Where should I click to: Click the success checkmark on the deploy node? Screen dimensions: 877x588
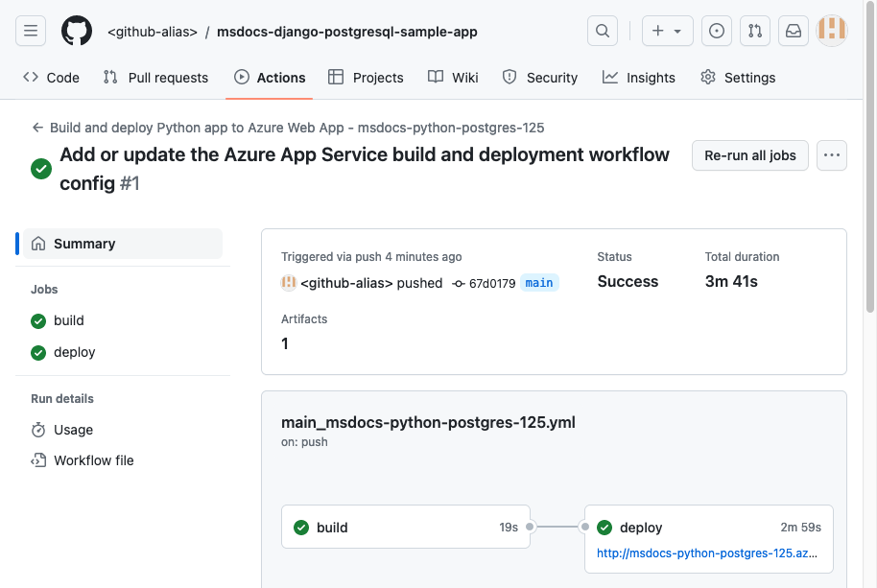[604, 527]
